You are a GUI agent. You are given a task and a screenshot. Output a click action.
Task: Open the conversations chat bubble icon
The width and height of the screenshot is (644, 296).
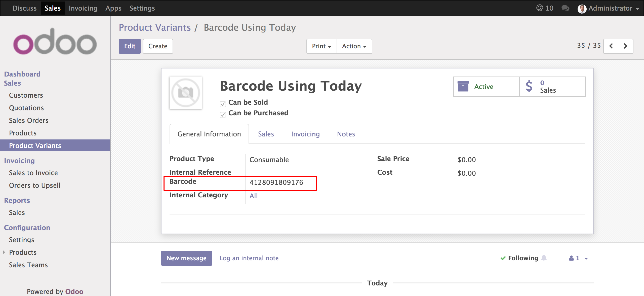point(565,8)
